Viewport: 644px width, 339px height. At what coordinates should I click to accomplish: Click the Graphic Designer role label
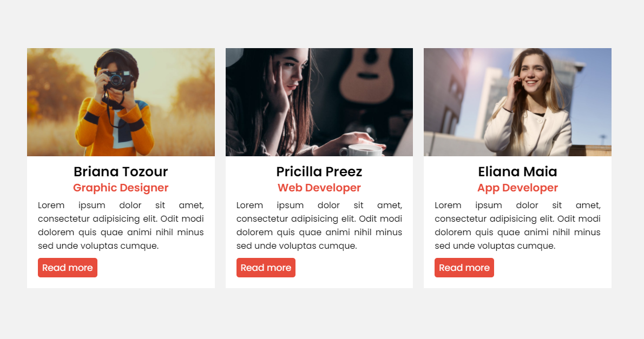[121, 188]
